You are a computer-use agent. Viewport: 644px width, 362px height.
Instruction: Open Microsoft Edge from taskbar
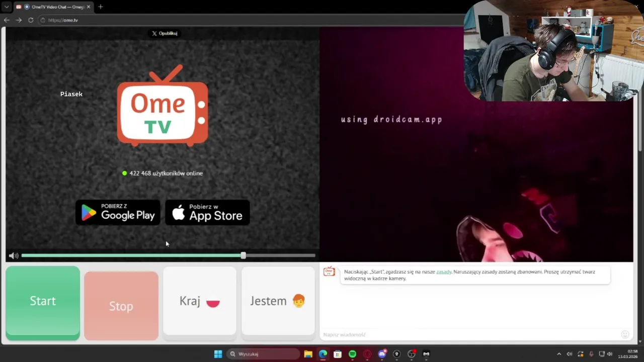(323, 354)
